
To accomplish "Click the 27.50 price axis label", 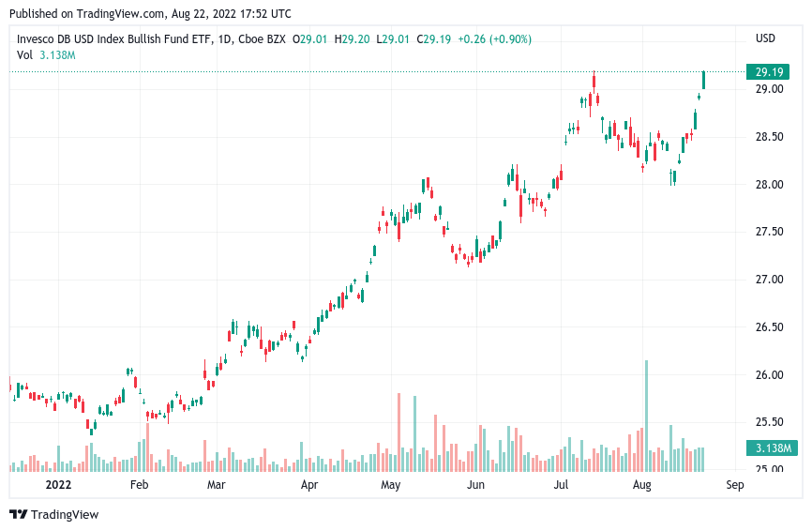I will click(769, 232).
